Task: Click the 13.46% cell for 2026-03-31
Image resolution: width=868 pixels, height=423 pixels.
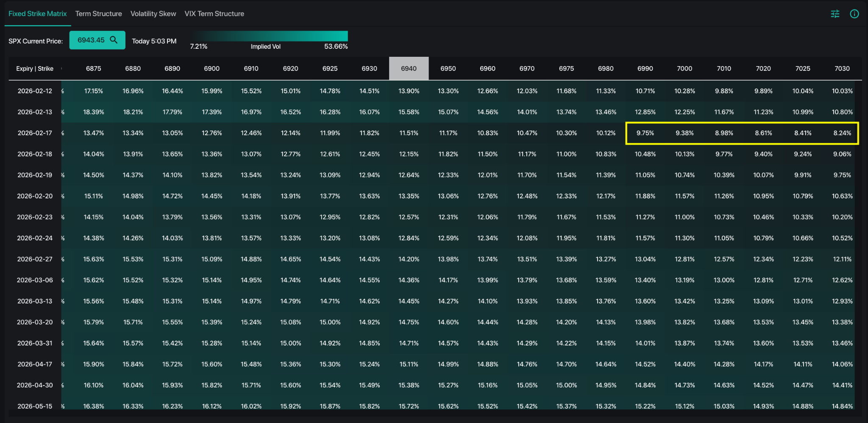Action: click(x=842, y=343)
